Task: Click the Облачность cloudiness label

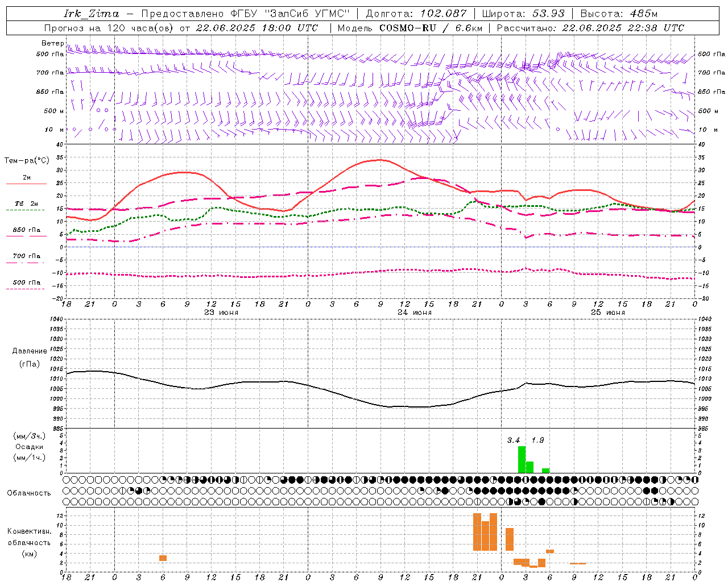Action: (29, 493)
